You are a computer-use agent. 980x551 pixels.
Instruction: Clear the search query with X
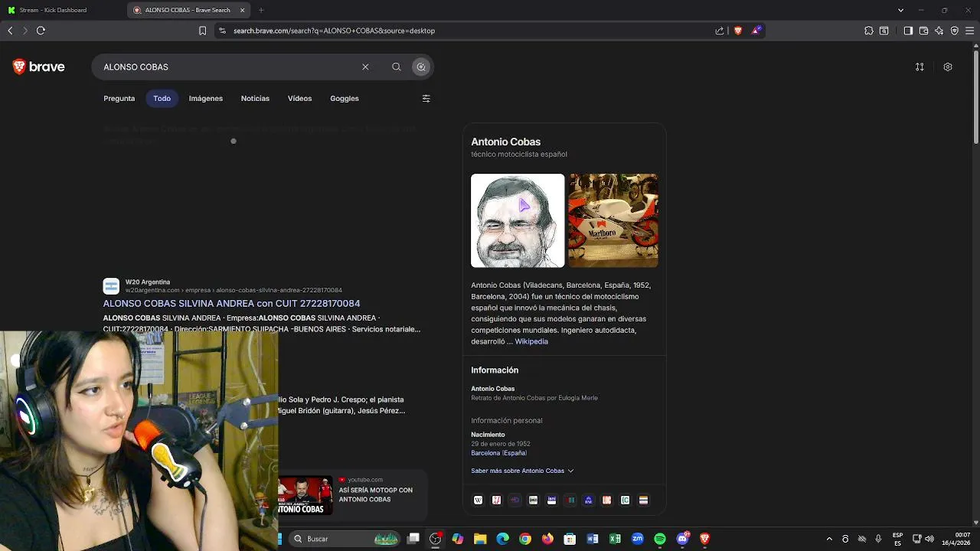click(365, 67)
